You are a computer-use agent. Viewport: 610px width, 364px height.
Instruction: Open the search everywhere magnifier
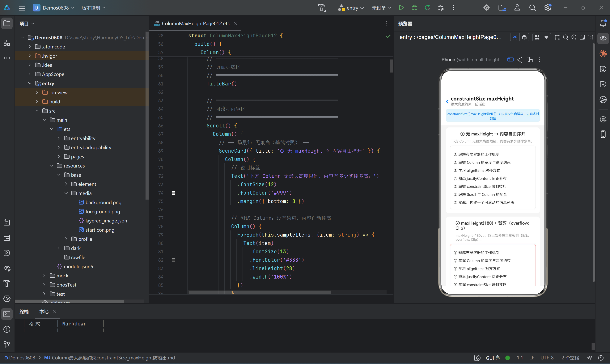tap(532, 8)
